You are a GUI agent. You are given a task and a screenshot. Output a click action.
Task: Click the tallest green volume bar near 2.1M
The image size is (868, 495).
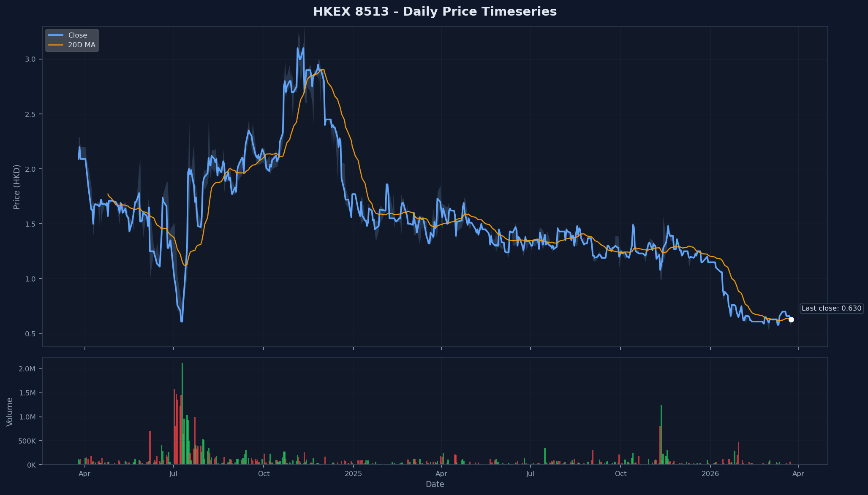pyautogui.click(x=182, y=414)
